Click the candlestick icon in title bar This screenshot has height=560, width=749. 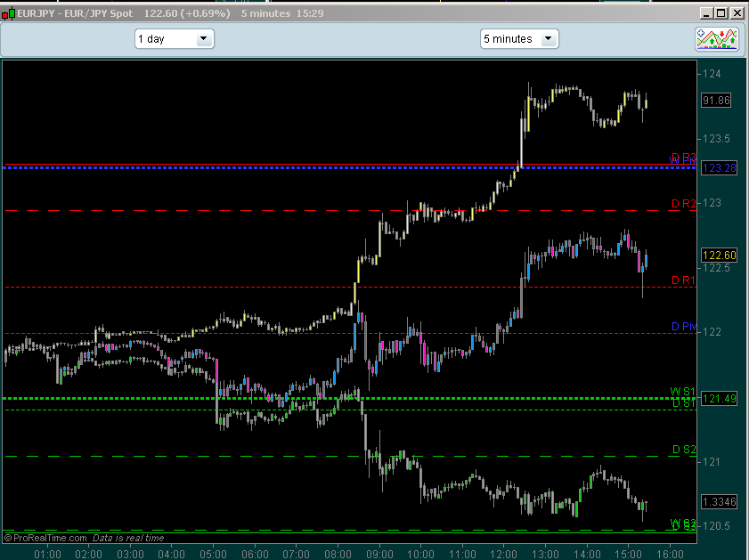[8, 14]
